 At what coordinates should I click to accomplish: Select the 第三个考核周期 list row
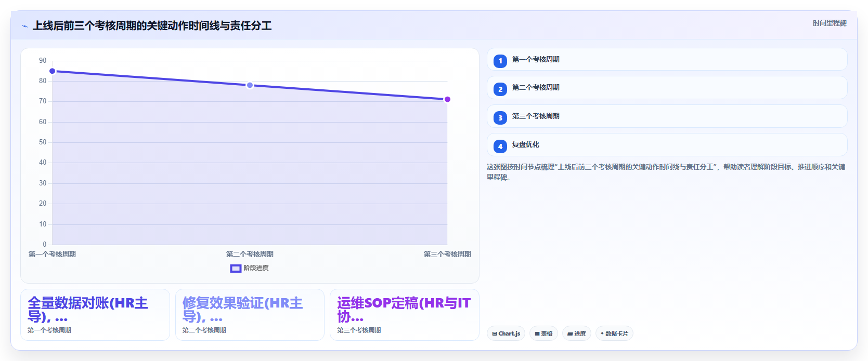[667, 116]
